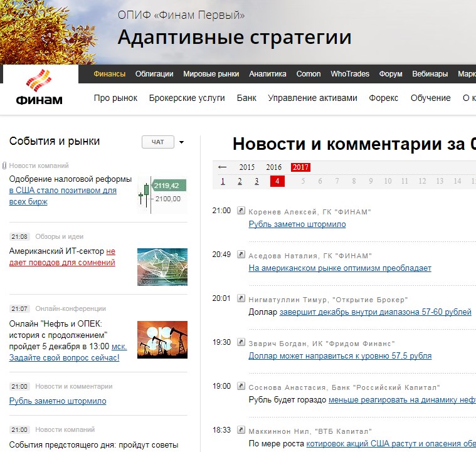
Task: Open sidebar link Рубль заметно штормило
Action: 58,401
